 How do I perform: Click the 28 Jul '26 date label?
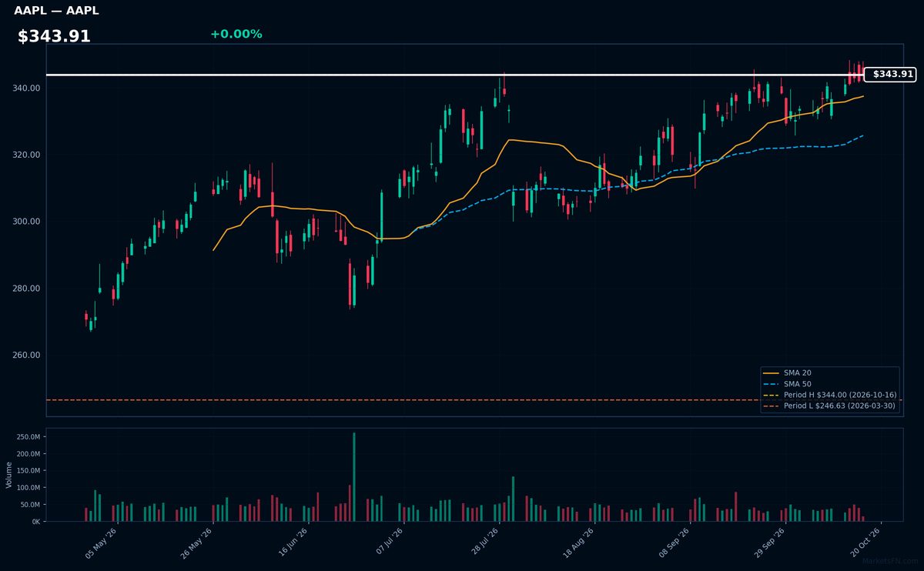[483, 543]
